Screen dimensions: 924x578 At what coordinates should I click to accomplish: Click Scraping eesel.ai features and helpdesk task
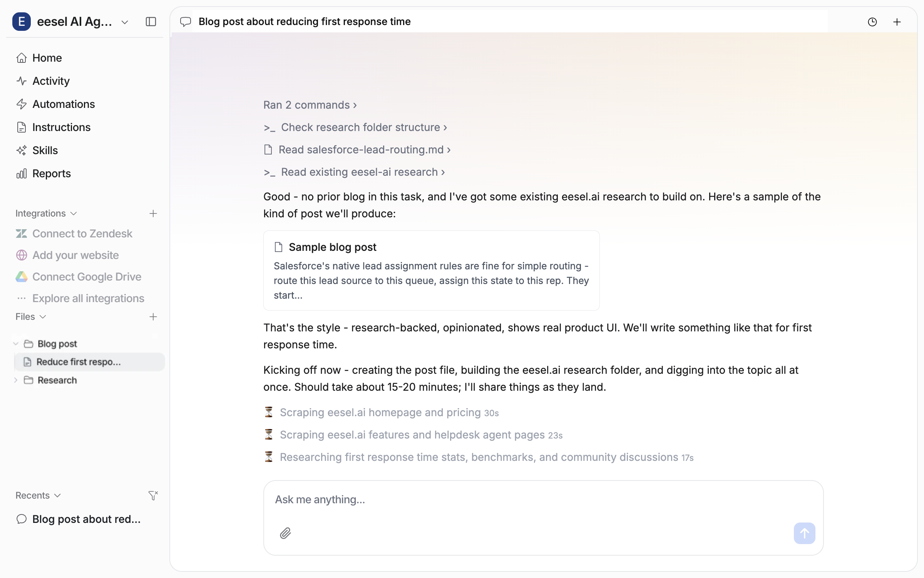(x=413, y=435)
